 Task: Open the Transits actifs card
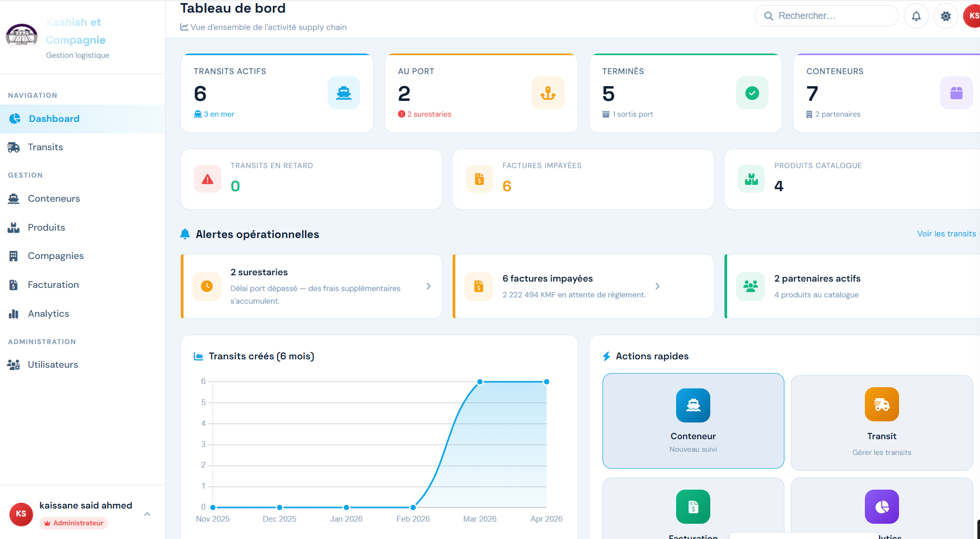[277, 93]
